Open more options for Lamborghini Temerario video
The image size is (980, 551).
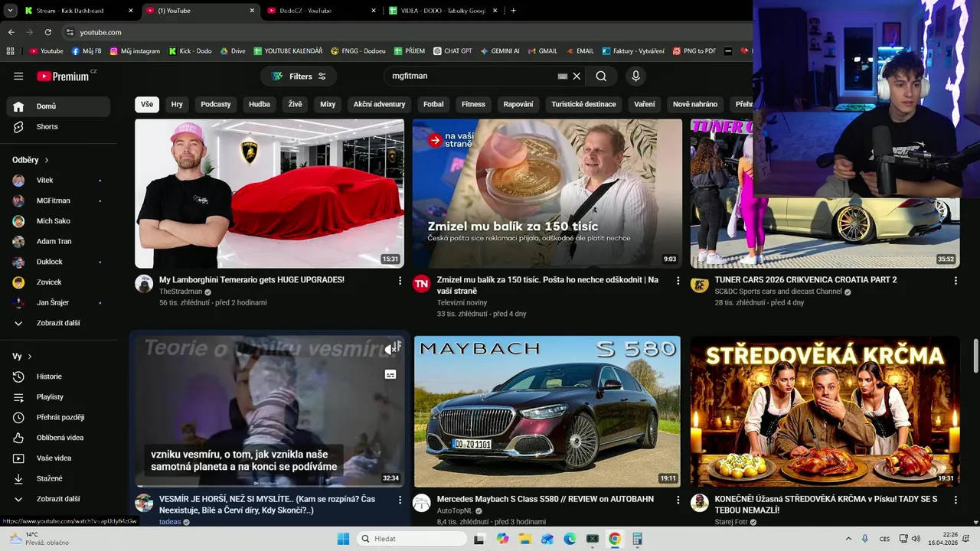point(400,281)
